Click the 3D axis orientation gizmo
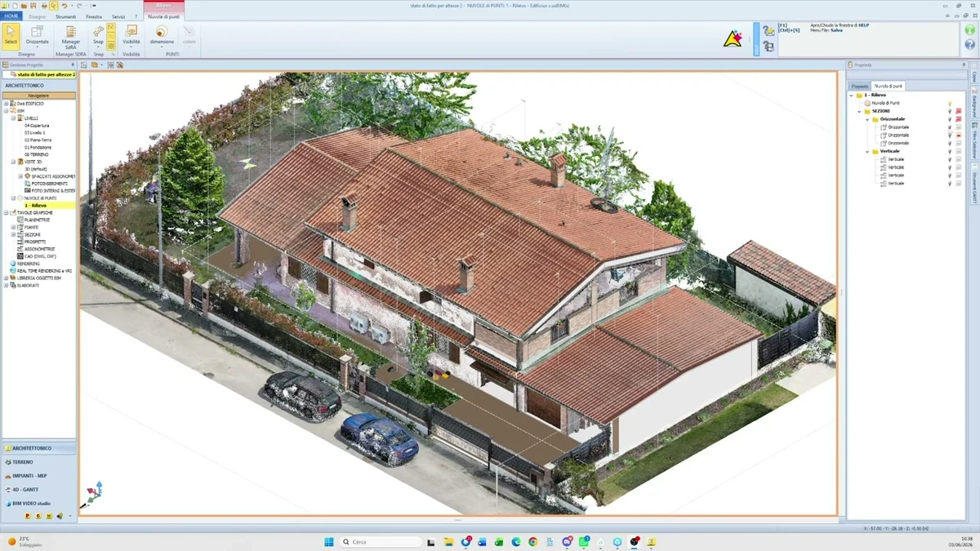The image size is (980, 551). coord(94,491)
